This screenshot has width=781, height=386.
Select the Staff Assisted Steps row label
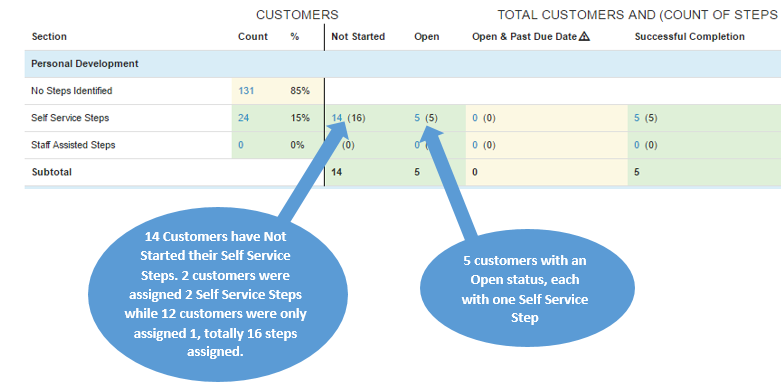[x=73, y=145]
